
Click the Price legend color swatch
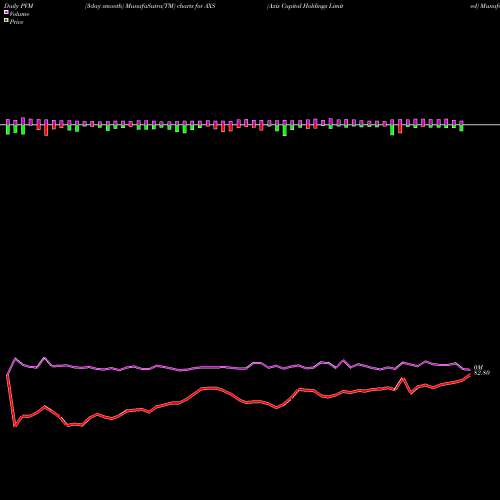[x=6, y=20]
